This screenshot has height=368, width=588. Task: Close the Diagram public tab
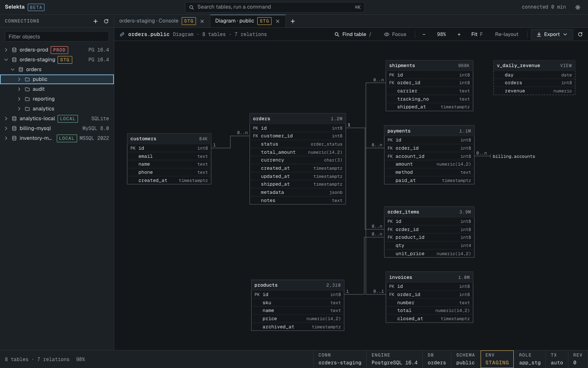click(x=278, y=21)
